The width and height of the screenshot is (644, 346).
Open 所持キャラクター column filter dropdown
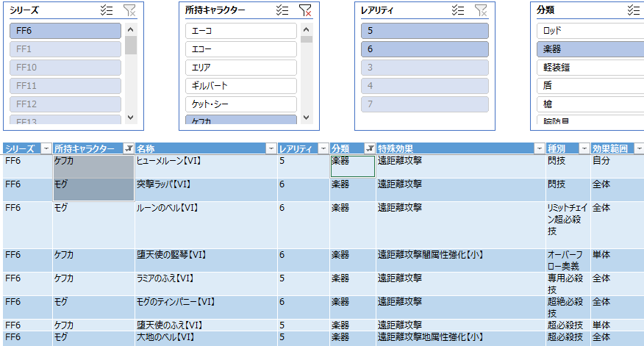129,148
